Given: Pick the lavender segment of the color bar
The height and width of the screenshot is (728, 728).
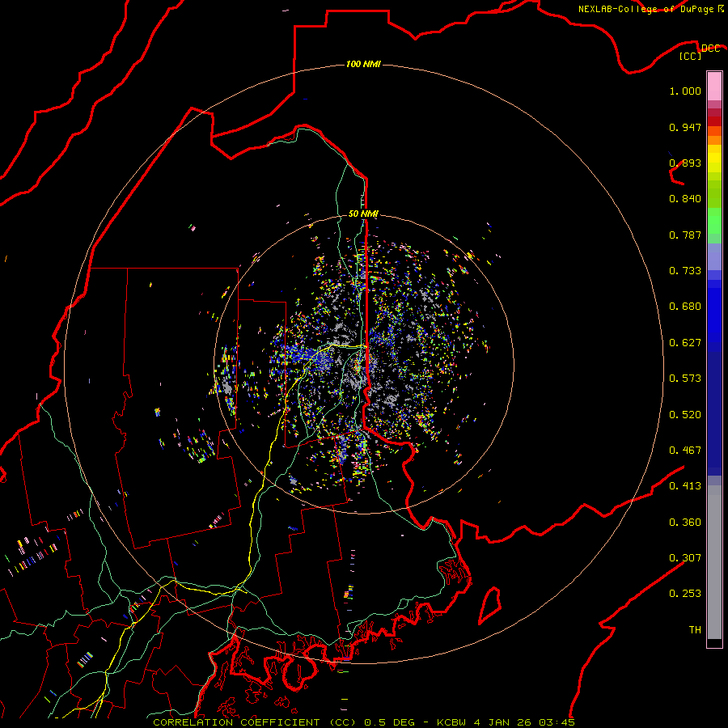Looking at the screenshot, I should 714,257.
